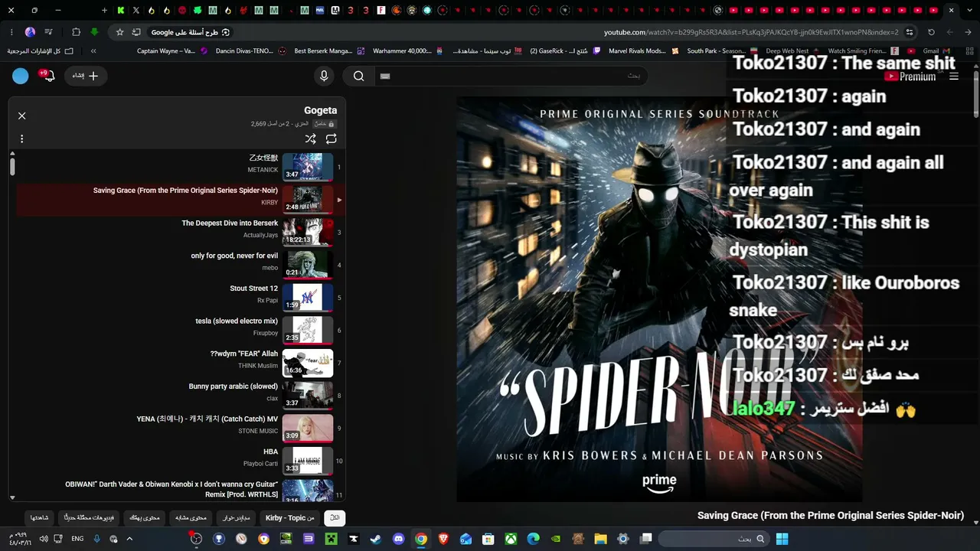Select the 'الكل' filter chip
980x551 pixels.
[x=335, y=518]
